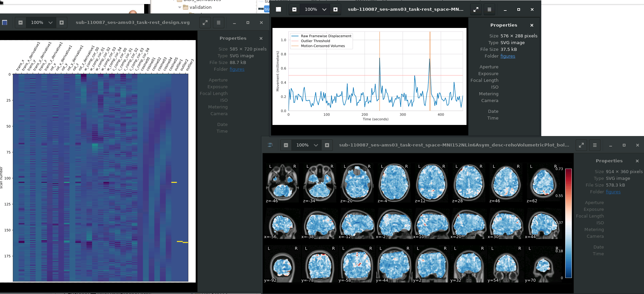
Task: Zoom out in the framewise displacement viewer
Action: [294, 9]
